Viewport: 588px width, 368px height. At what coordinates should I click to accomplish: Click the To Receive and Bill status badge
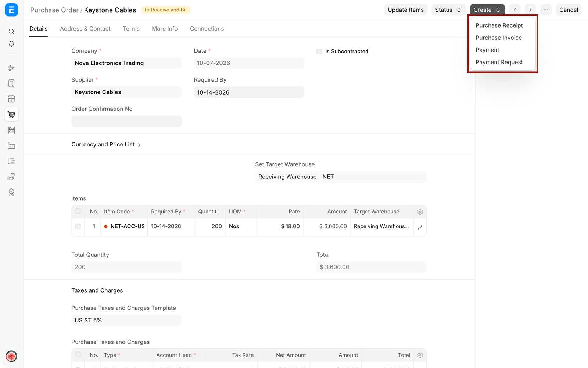click(x=166, y=10)
